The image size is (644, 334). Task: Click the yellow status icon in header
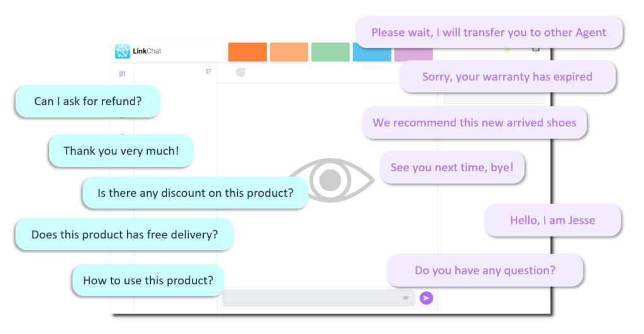pyautogui.click(x=508, y=51)
